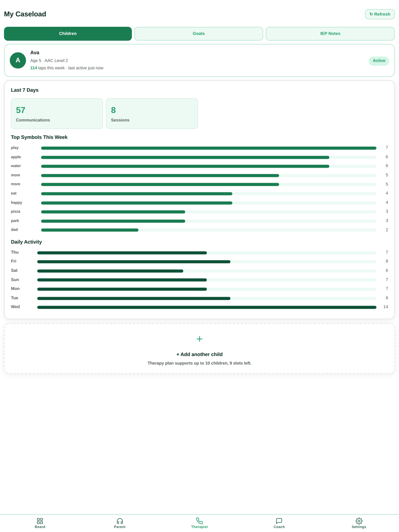Refresh the caseload

click(380, 14)
